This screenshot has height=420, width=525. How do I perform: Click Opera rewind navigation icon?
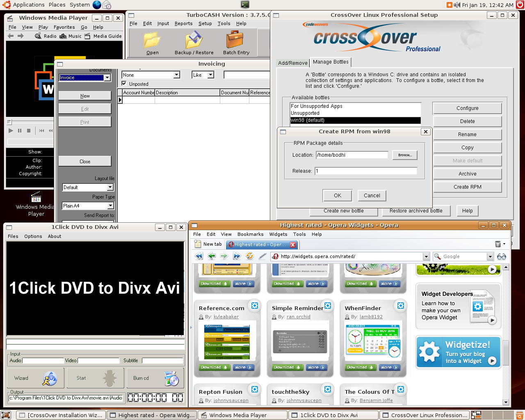pos(199,256)
